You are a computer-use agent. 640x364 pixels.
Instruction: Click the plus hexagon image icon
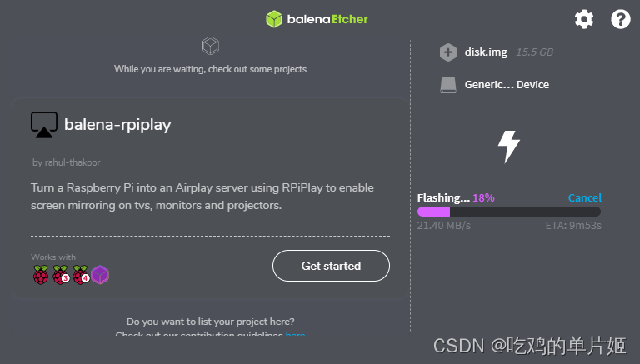(448, 52)
